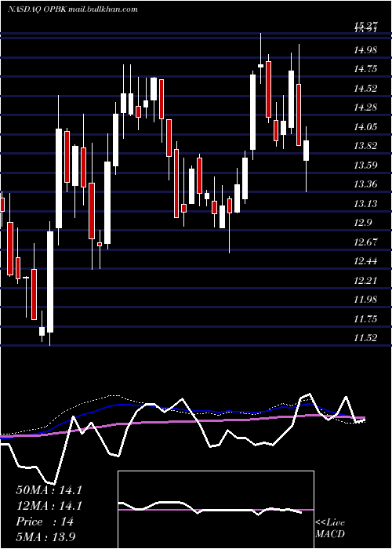Image resolution: width=392 pixels, height=549 pixels.
Task: Select the 14.05 price axis label
Action: [365, 127]
